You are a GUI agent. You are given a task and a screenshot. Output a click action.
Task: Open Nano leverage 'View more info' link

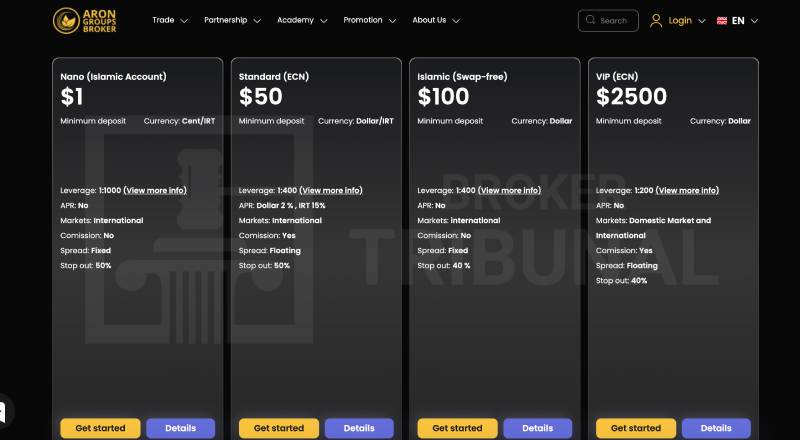(x=155, y=190)
